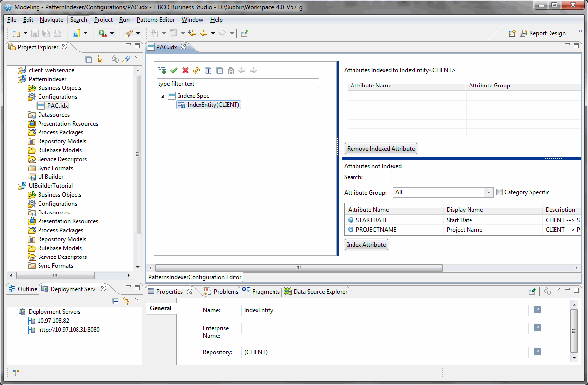Select IndexEntity(CLIENT) tree node
The width and height of the screenshot is (588, 385).
click(x=209, y=105)
